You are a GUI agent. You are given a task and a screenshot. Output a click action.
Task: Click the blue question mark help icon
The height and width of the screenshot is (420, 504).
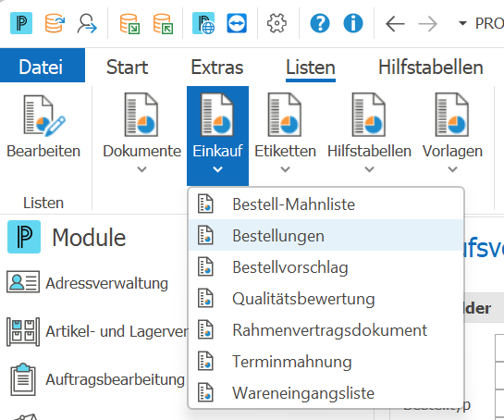tap(320, 23)
